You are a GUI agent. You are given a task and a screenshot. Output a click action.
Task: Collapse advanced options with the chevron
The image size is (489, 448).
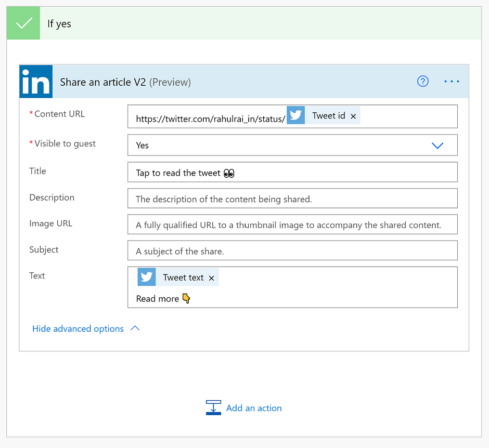135,328
